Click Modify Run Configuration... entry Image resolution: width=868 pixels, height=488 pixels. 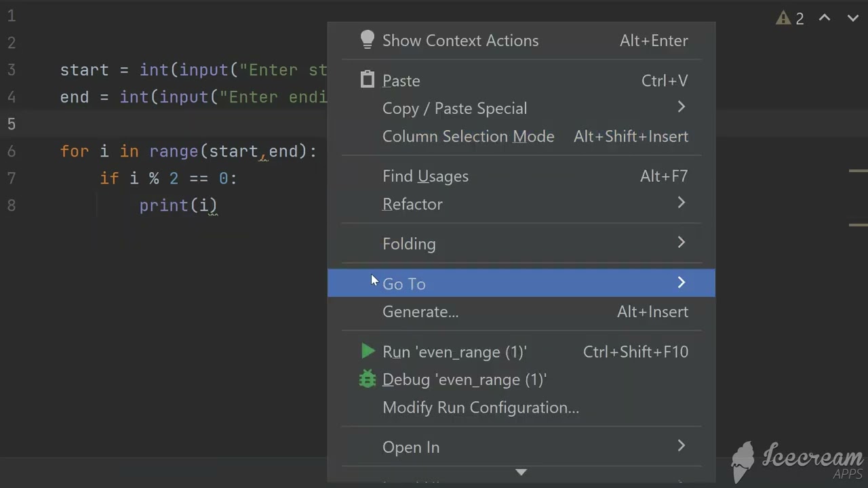point(481,407)
